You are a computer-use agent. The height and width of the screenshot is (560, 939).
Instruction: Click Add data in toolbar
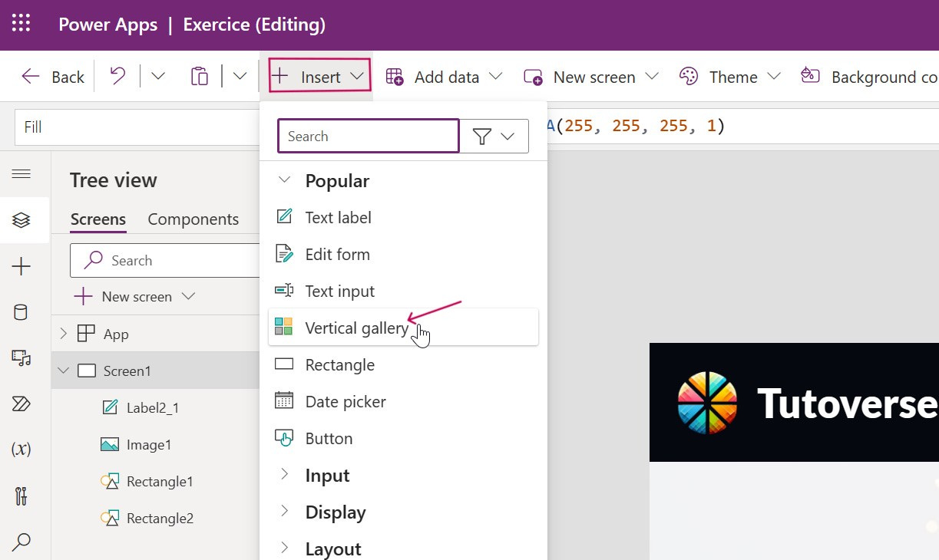(444, 77)
